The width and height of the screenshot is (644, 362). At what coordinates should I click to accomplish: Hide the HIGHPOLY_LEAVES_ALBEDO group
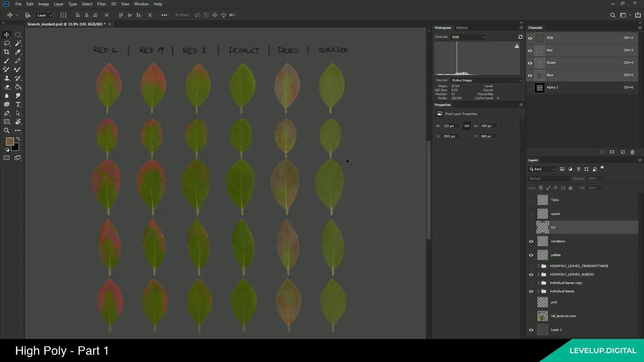tap(531, 275)
